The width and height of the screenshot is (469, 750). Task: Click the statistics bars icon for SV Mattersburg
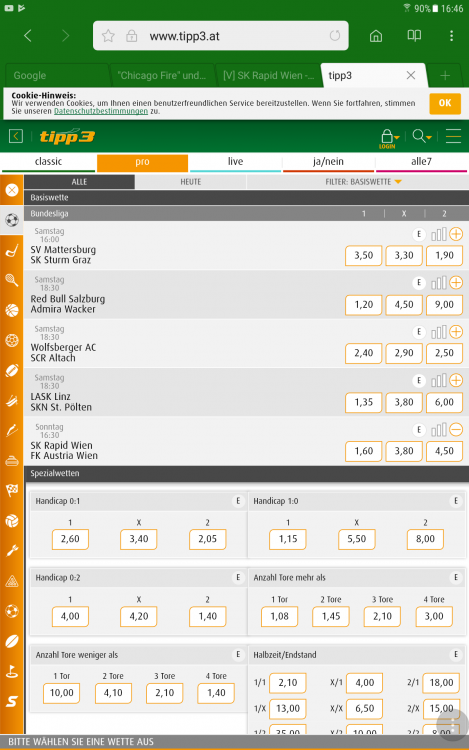pyautogui.click(x=439, y=234)
